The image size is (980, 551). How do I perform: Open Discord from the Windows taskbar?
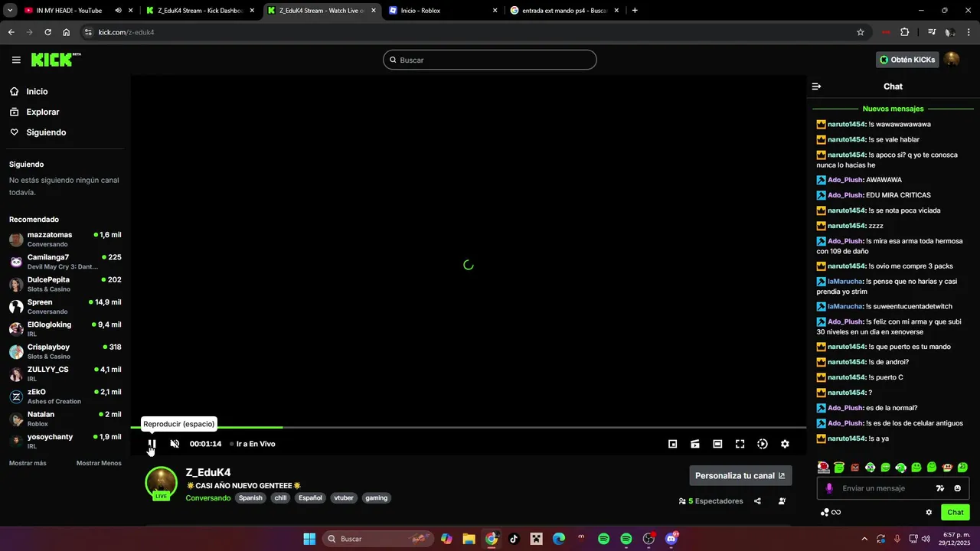tap(671, 539)
